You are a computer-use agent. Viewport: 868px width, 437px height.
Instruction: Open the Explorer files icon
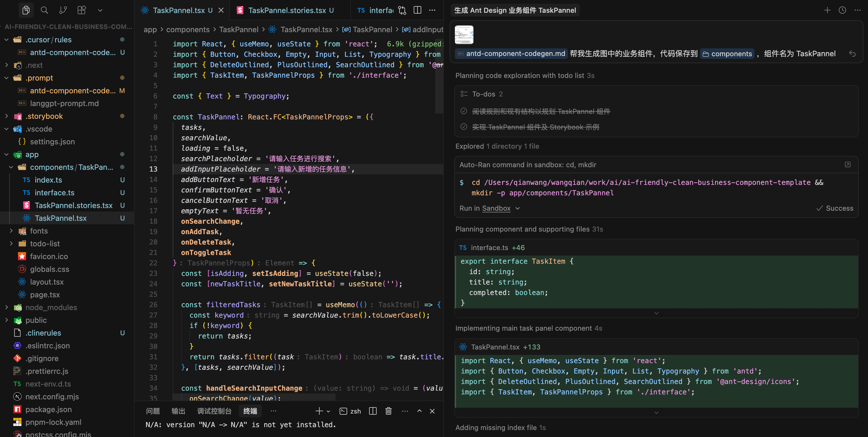[26, 10]
